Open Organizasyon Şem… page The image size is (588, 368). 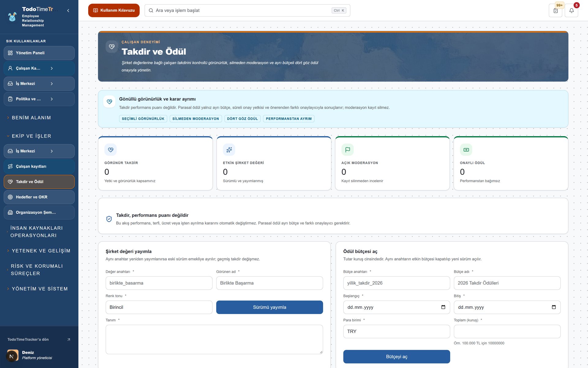(x=39, y=213)
